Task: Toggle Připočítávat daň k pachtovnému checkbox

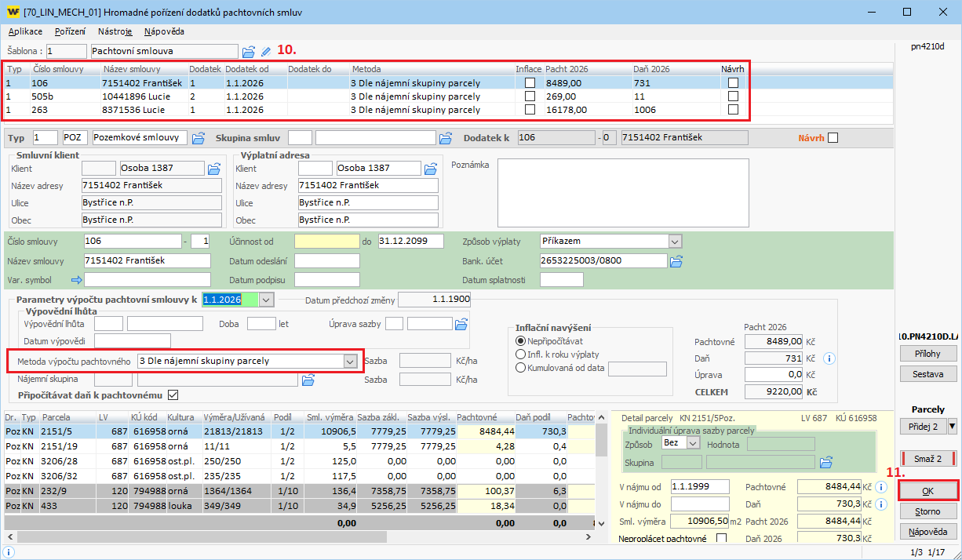Action: point(173,395)
